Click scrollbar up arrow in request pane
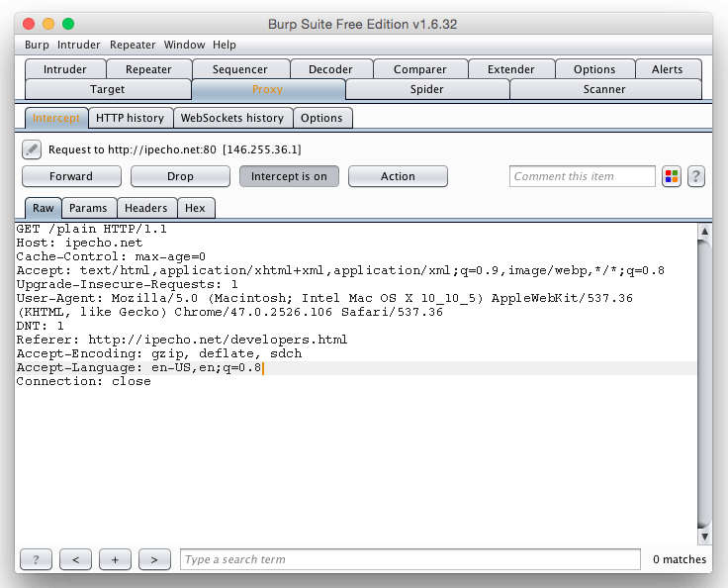 click(704, 231)
